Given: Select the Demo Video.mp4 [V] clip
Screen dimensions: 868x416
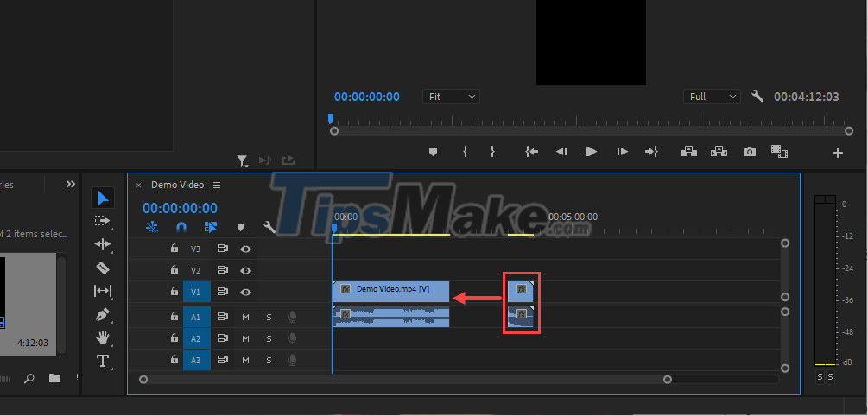Looking at the screenshot, I should pos(390,292).
